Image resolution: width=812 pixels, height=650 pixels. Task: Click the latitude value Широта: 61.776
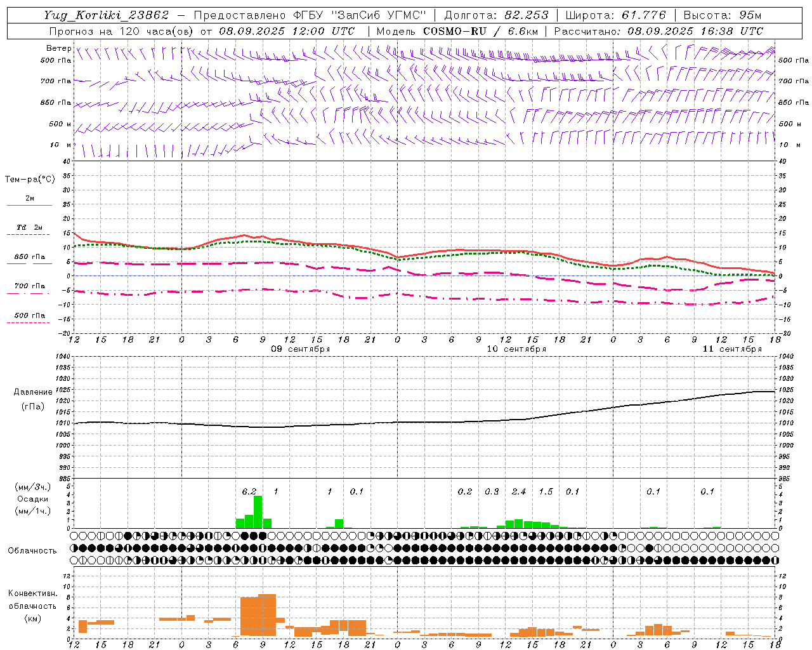tap(615, 15)
